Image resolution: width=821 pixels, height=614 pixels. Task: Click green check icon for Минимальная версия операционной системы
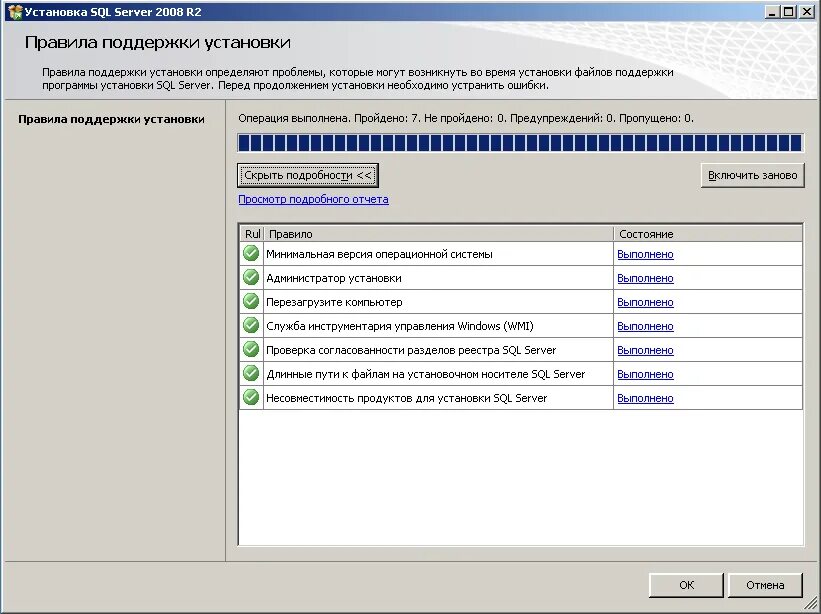pos(251,253)
